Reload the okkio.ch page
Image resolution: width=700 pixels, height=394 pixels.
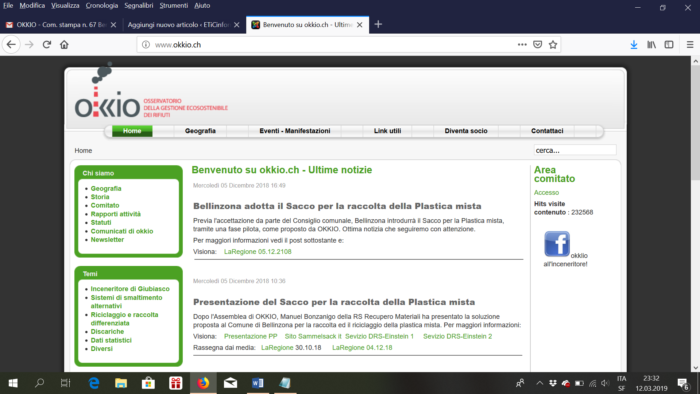47,45
